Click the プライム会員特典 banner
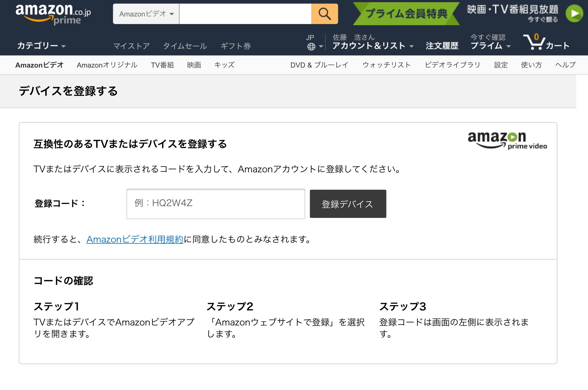Viewport: 588px width, 390px height. pos(406,13)
